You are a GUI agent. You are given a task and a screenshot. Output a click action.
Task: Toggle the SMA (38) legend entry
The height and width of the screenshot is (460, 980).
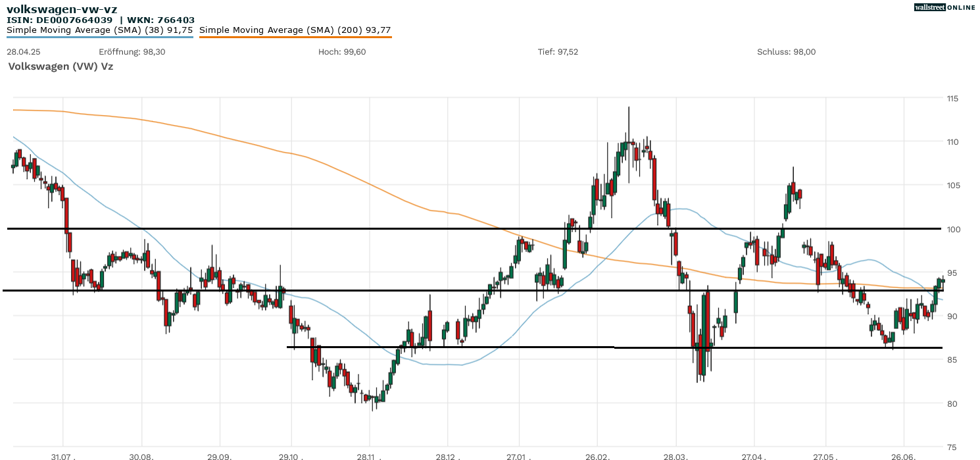click(x=100, y=30)
